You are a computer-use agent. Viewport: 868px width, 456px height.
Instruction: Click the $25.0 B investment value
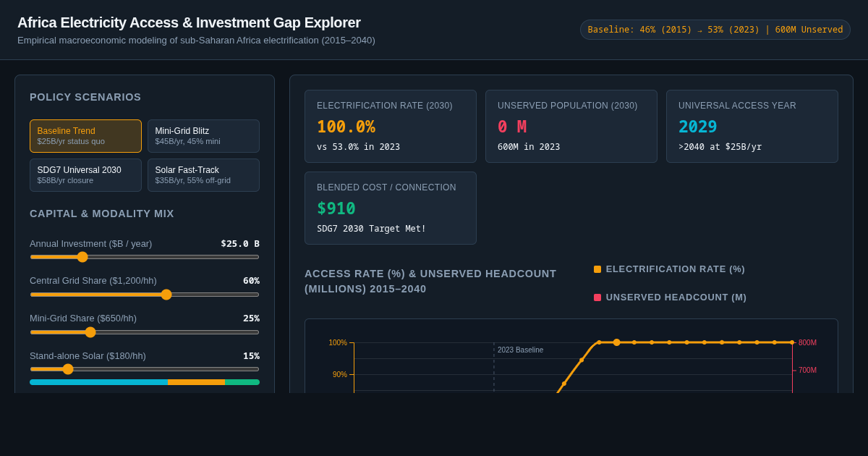(240, 244)
